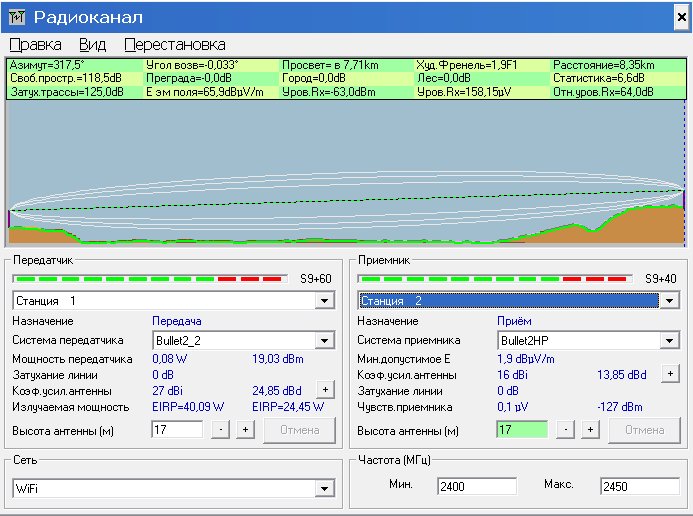The image size is (693, 516).
Task: Click plus button beside receiver antenna gain 13,85 dBd
Action: [669, 374]
